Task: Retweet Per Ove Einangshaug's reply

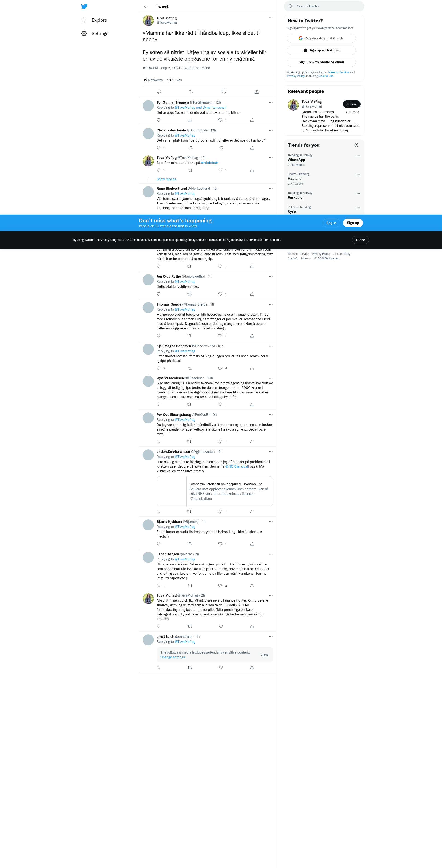Action: (189, 441)
